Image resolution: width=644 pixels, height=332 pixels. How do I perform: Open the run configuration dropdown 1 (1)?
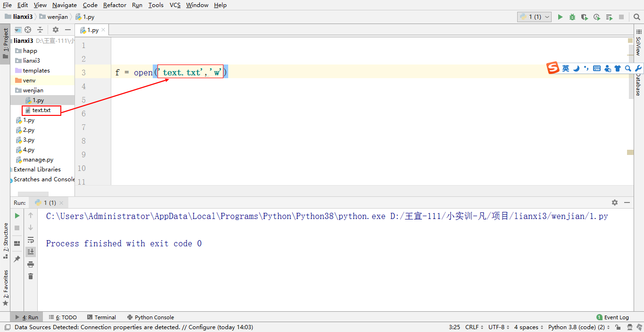click(534, 17)
